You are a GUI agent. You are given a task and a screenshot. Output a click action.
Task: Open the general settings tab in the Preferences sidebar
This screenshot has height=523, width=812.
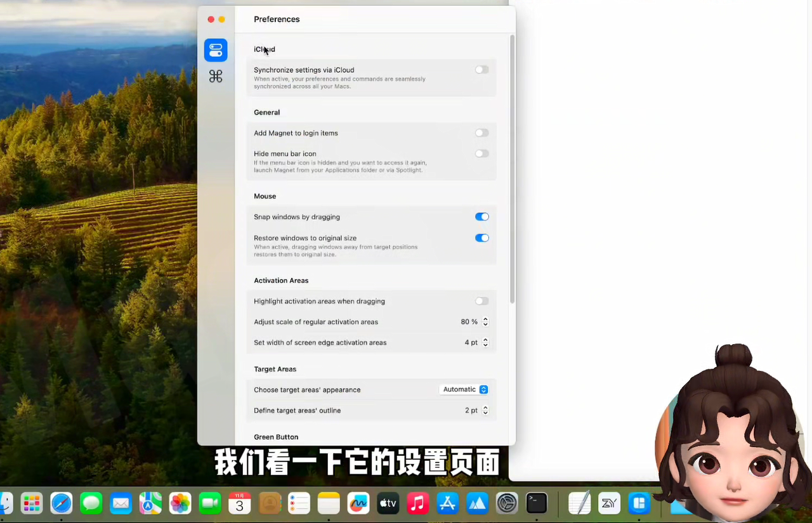click(x=216, y=50)
